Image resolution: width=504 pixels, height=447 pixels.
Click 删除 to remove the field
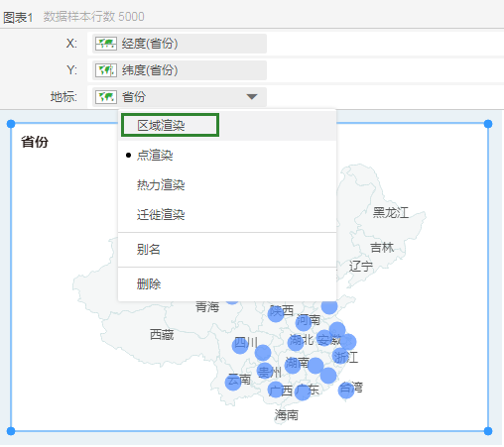[x=227, y=284]
